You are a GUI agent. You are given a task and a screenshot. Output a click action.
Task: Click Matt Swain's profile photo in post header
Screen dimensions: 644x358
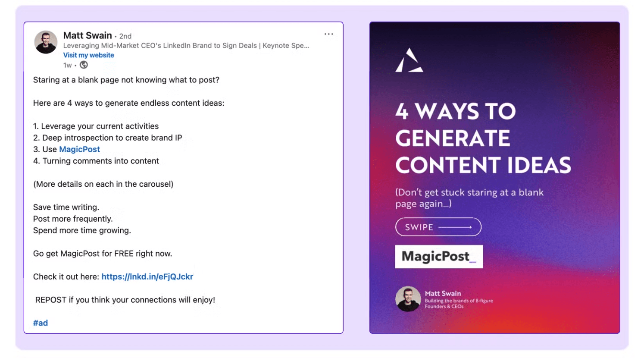pyautogui.click(x=46, y=42)
